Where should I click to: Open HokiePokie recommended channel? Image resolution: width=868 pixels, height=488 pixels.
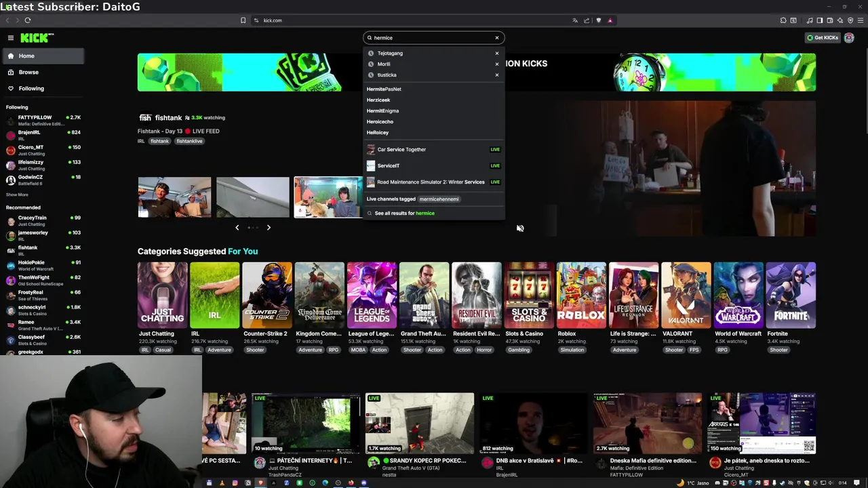(x=43, y=266)
